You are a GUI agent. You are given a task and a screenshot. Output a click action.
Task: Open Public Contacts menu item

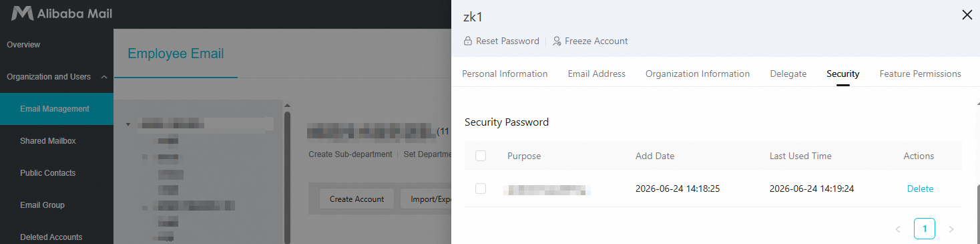[x=48, y=173]
